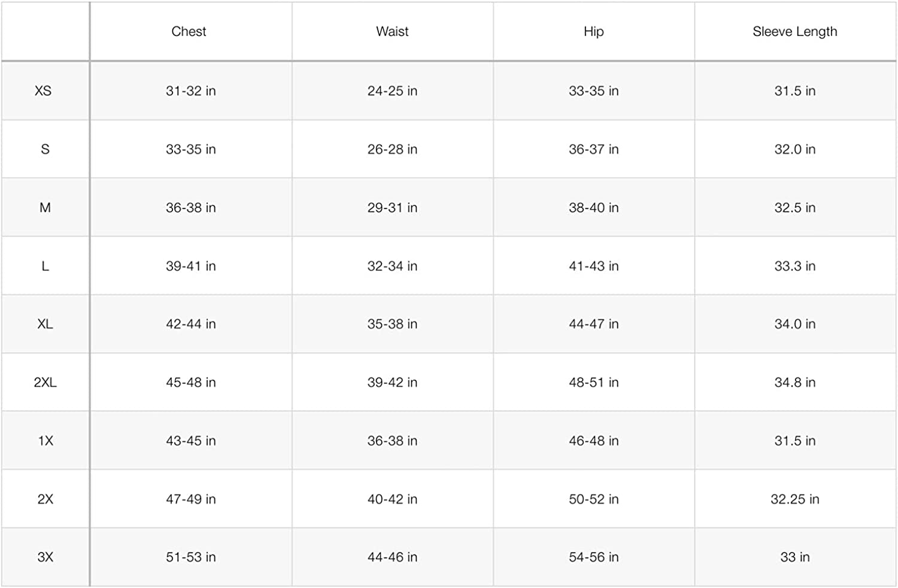Viewport: 898px width, 588px height.
Task: Select the 1X size row label
Action: (45, 441)
